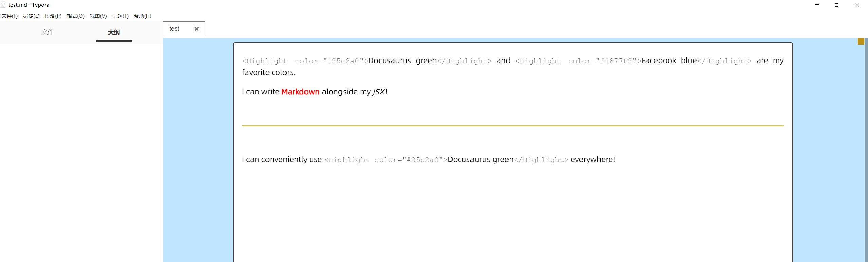Open the 格式(O) menu
Image resolution: width=868 pixels, height=262 pixels.
click(75, 16)
